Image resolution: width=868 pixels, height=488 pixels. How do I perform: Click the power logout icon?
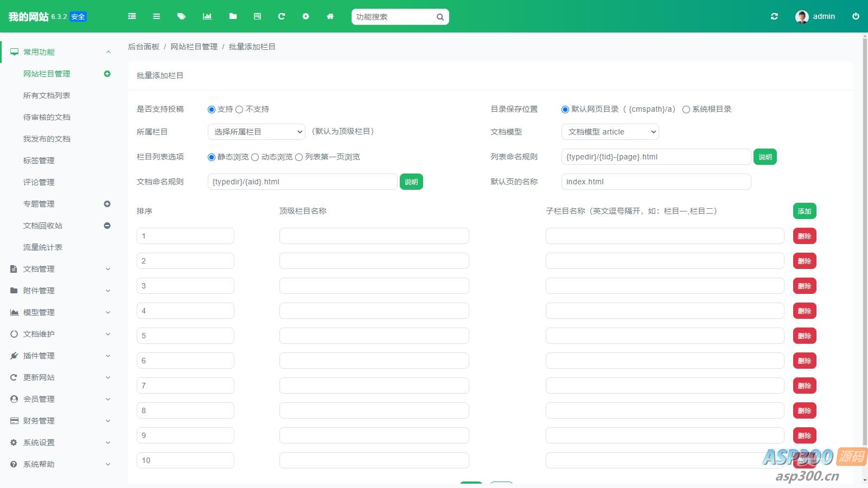coord(856,16)
